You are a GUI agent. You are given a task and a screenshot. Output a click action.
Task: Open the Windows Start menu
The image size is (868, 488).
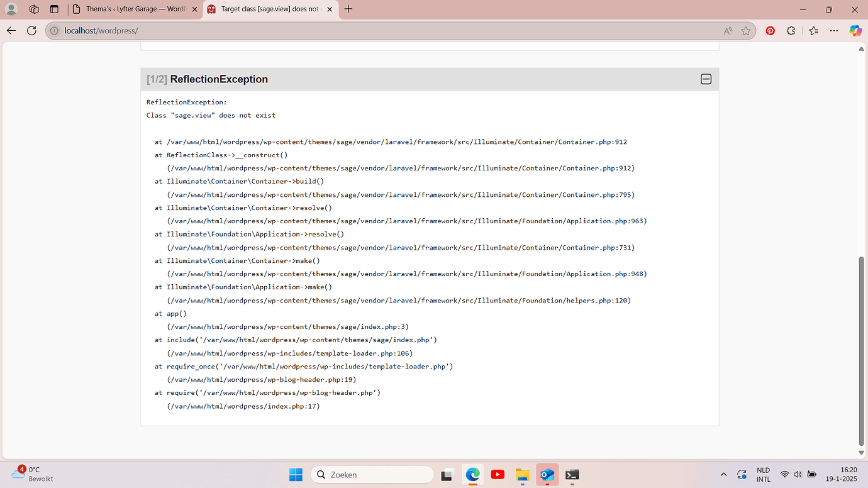click(x=296, y=474)
